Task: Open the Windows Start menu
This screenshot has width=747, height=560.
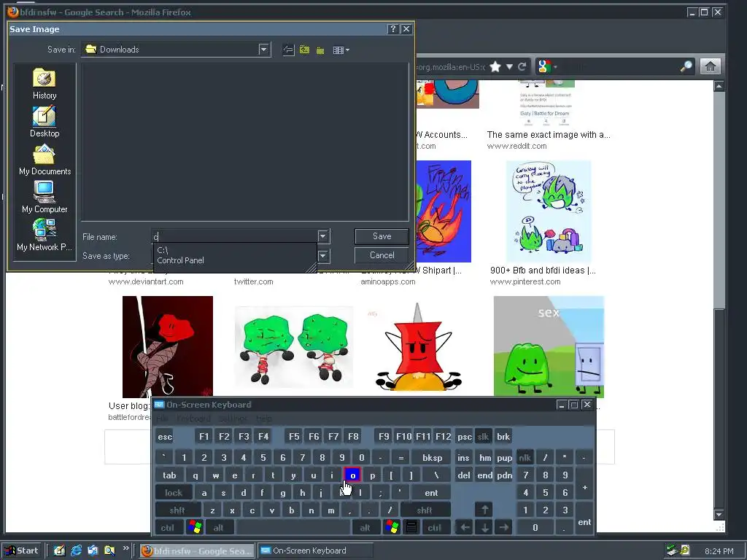Action: (23, 551)
